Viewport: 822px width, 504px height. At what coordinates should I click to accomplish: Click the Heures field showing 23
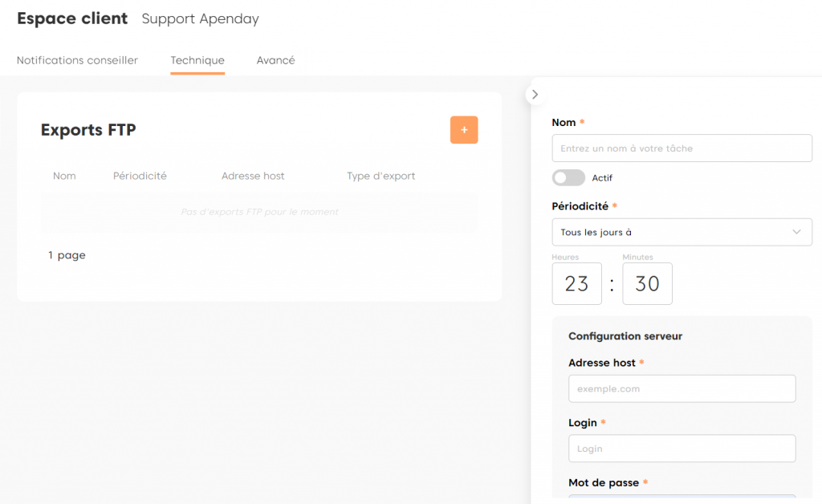click(x=576, y=284)
